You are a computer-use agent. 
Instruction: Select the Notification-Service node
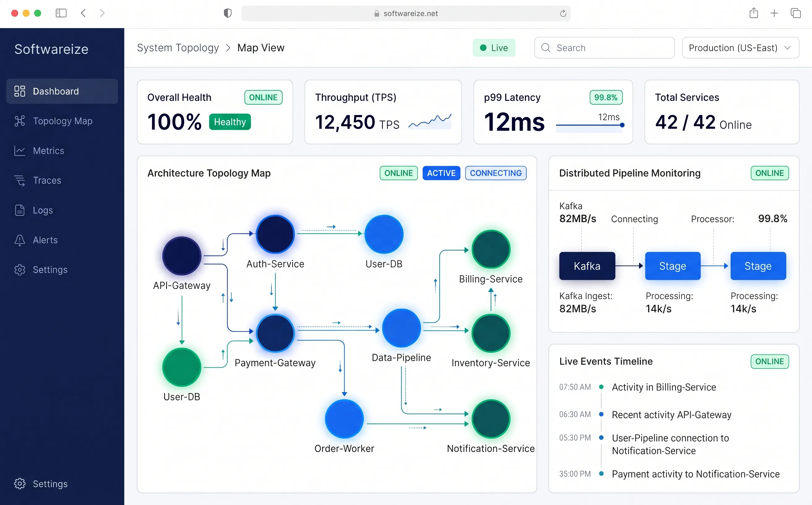pos(491,419)
